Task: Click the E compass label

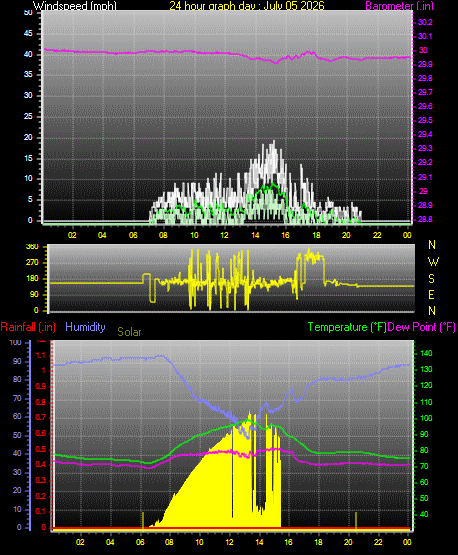Action: pyautogui.click(x=431, y=295)
